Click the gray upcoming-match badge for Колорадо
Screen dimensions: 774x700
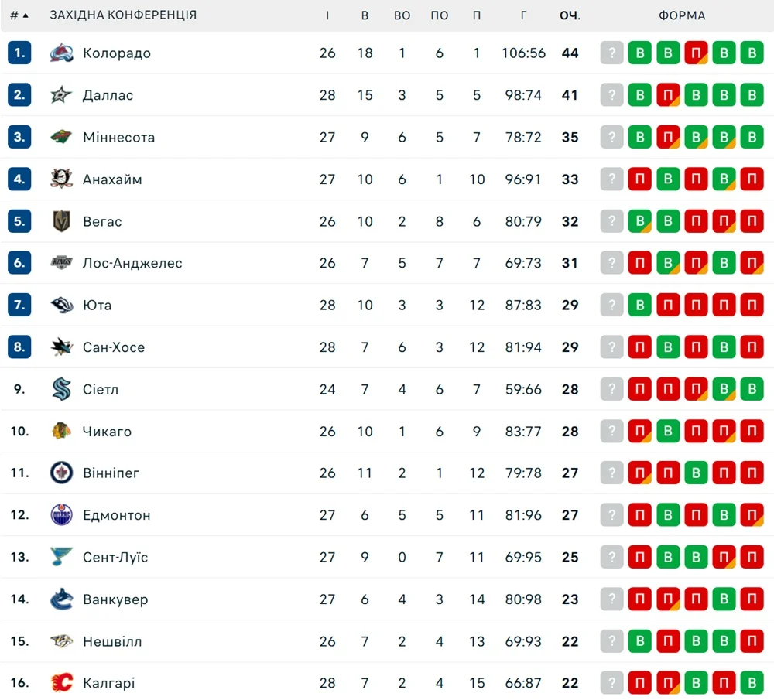coord(611,53)
